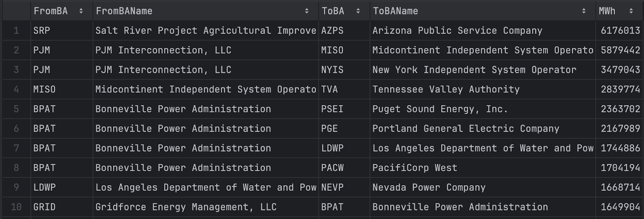Select the PSEI cell
644x219 pixels.
[344, 109]
